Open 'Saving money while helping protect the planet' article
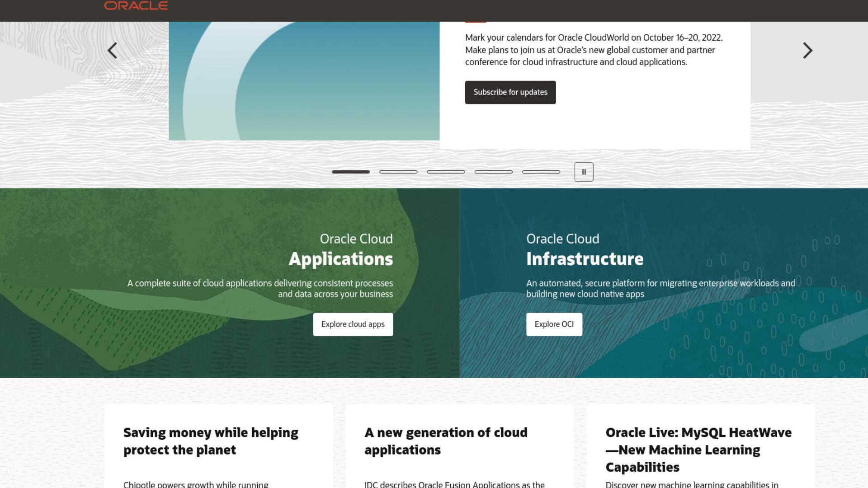This screenshot has height=488, width=868. 211,441
